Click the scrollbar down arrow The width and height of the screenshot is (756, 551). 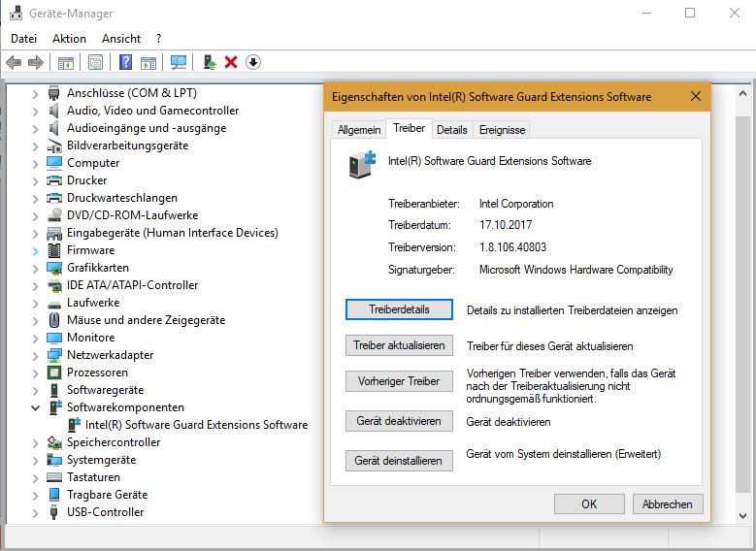pos(743,515)
